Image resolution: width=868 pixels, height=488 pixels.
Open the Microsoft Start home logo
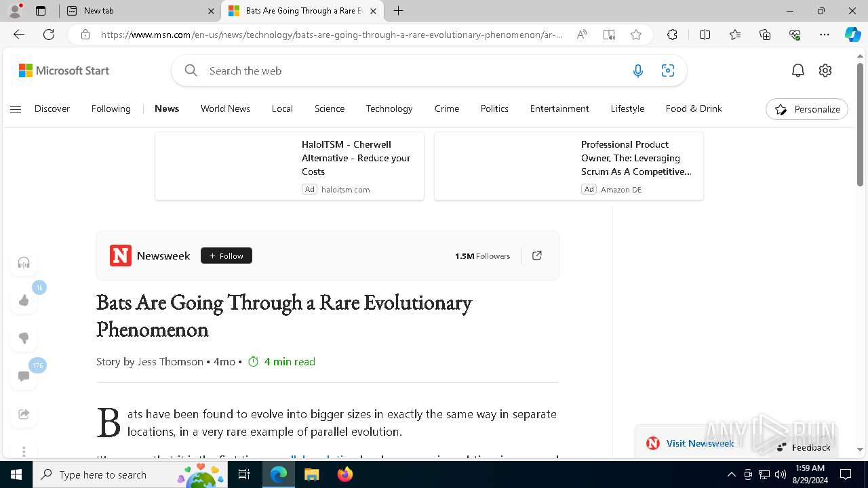(x=64, y=70)
